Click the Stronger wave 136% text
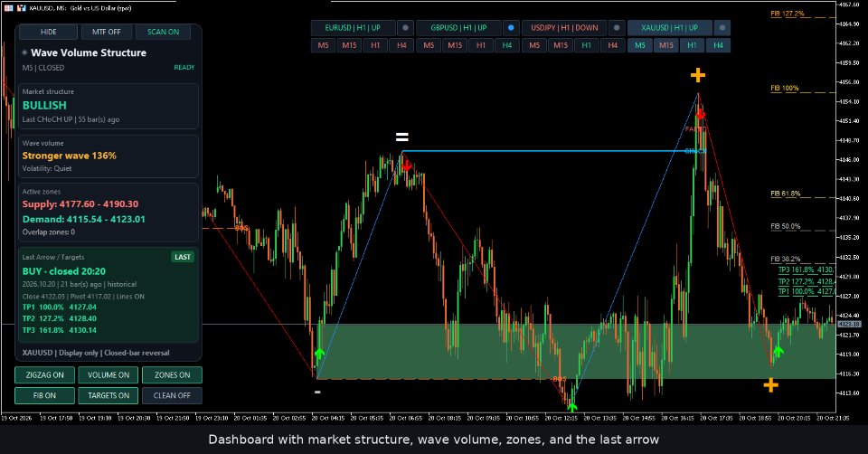 [70, 156]
